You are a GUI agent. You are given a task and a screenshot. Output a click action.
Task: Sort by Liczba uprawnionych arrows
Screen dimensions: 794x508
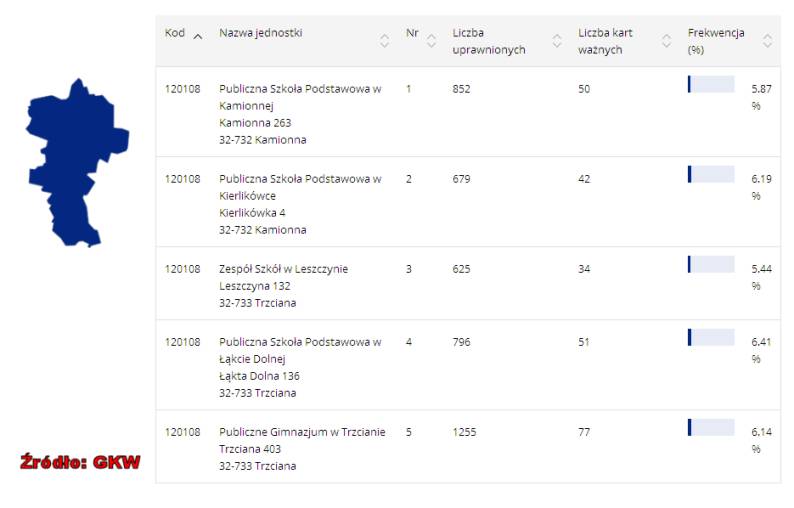coord(557,41)
